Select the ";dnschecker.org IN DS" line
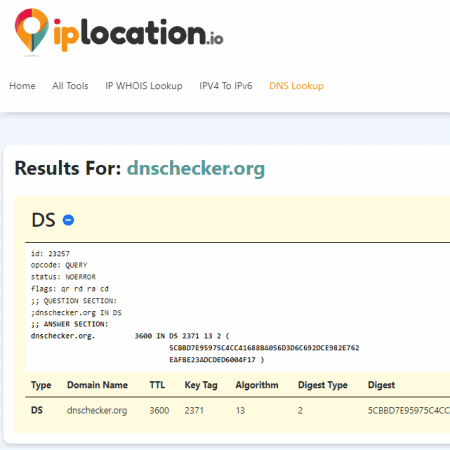This screenshot has width=450, height=450. pyautogui.click(x=76, y=313)
